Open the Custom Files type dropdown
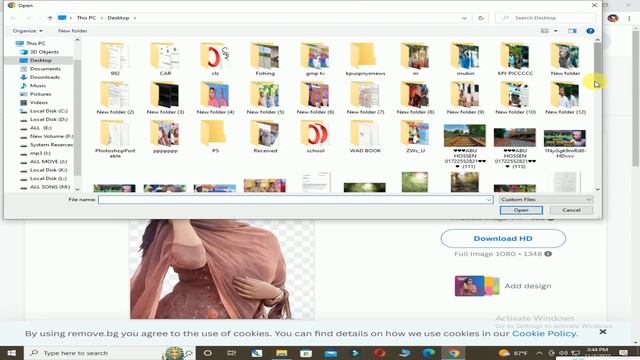 pyautogui.click(x=546, y=200)
